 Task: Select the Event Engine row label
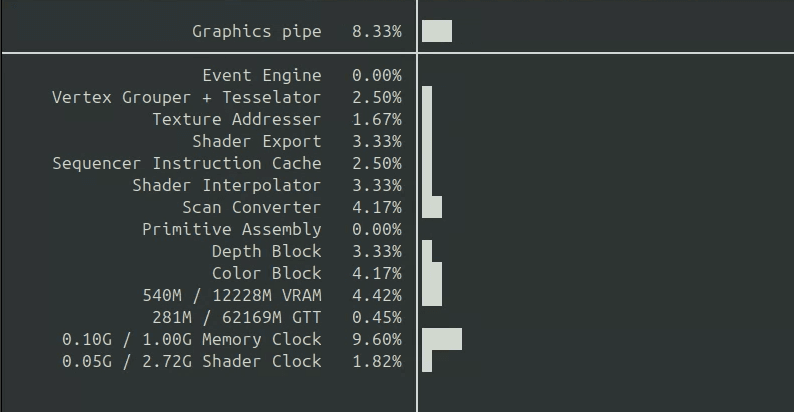[261, 75]
